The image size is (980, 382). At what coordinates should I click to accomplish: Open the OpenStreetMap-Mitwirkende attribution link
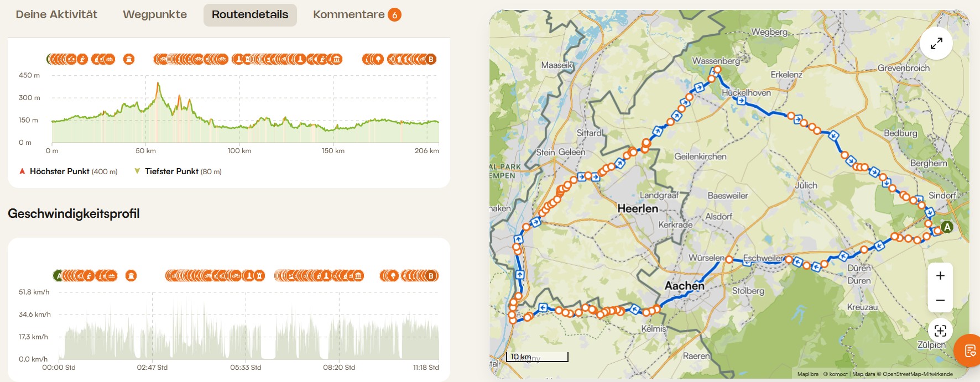(x=918, y=374)
